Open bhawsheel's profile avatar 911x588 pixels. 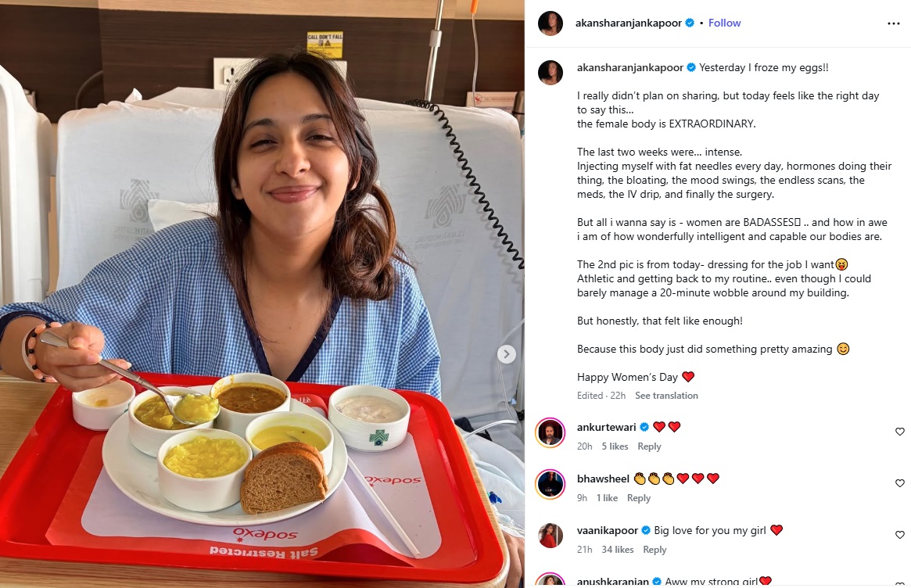pos(551,484)
